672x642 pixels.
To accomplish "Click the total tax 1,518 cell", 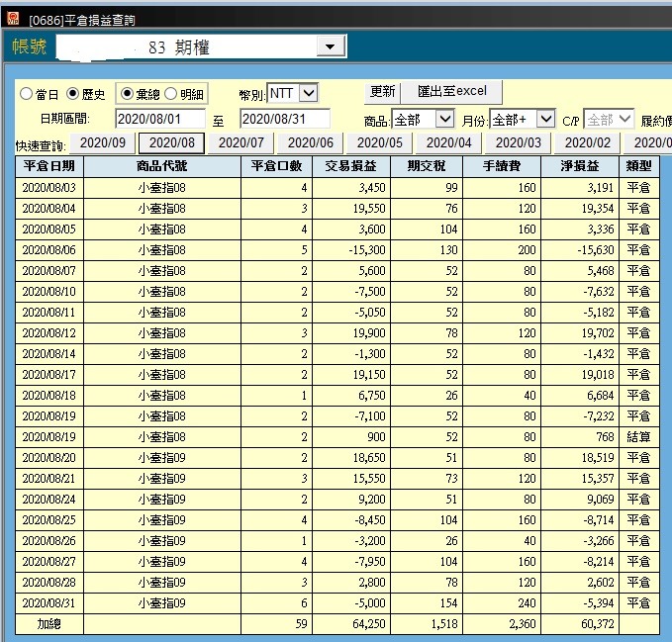I will click(427, 624).
